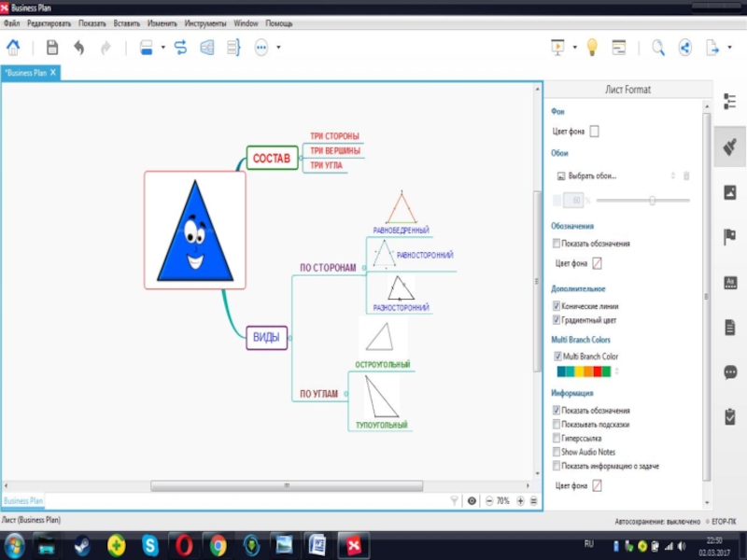Enable Показывать подсказки checkbox
The image size is (747, 560).
(x=556, y=424)
